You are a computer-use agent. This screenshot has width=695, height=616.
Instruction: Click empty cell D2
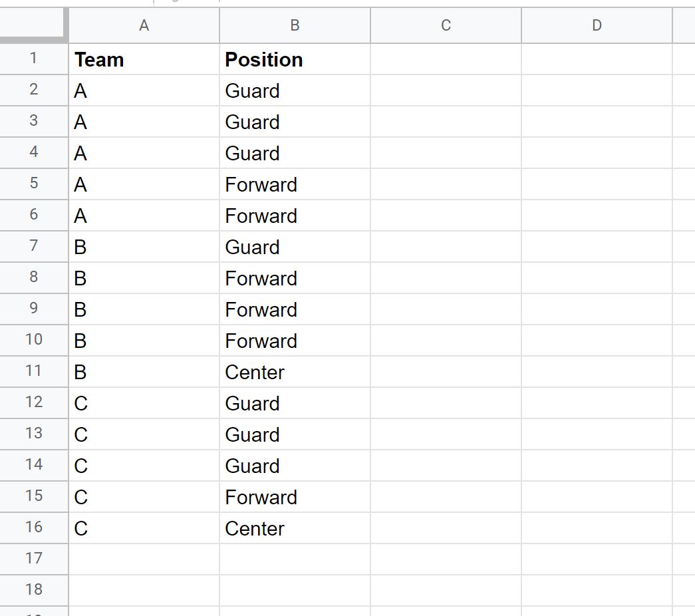[x=597, y=90]
